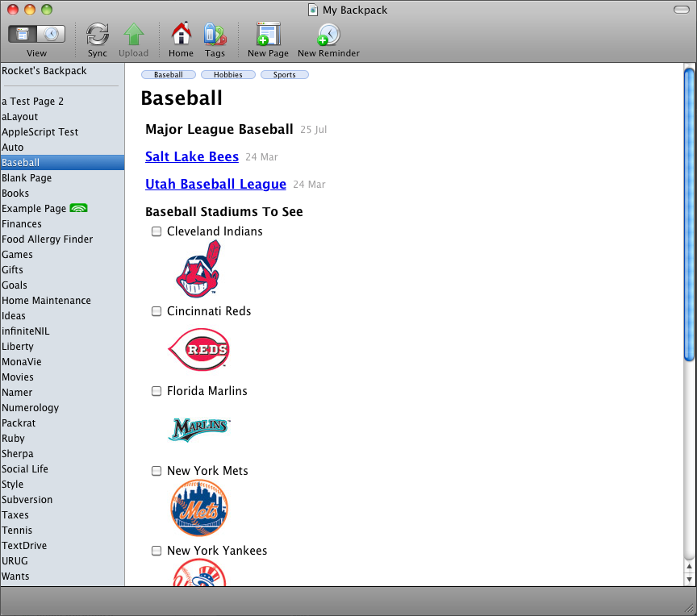Check the Cleveland Indians checkbox
The height and width of the screenshot is (616, 697).
point(157,231)
